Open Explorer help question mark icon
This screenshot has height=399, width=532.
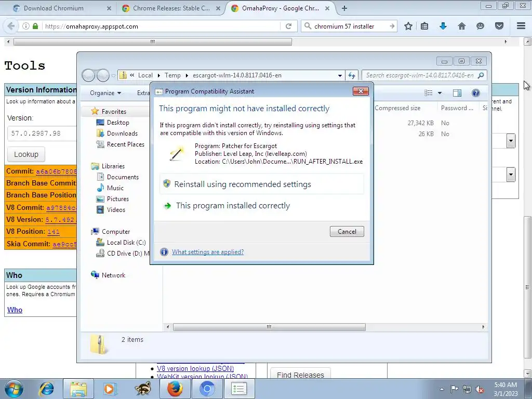coord(476,93)
